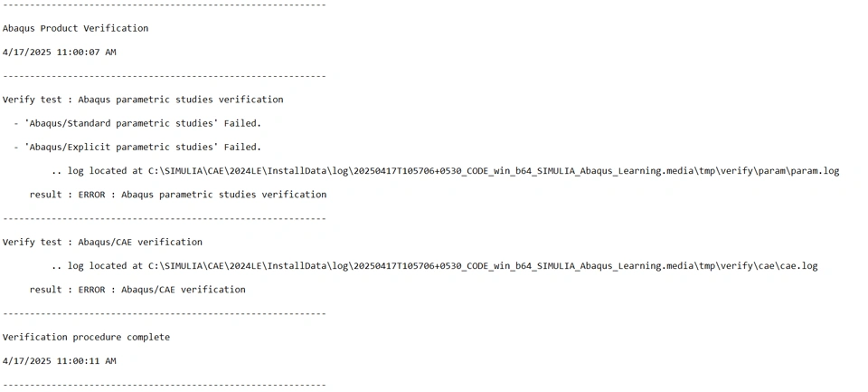Click the dashed separator above 'Verification procedure complete'
Viewport: 868px width, 392px height.
(164, 313)
